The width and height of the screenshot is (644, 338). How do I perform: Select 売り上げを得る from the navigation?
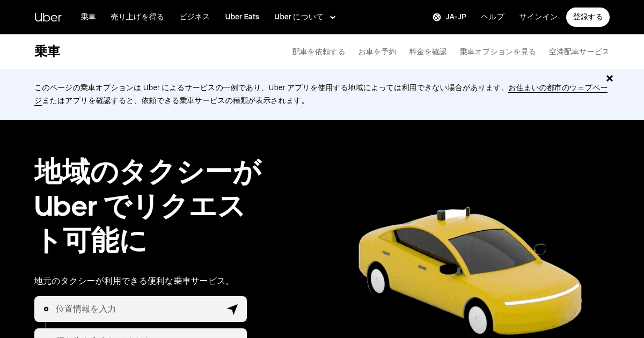click(137, 17)
